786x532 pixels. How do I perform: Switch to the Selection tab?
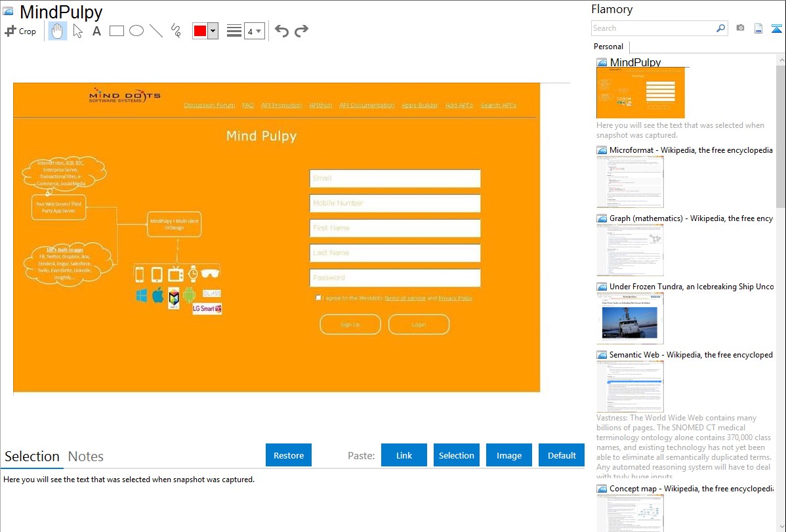[x=32, y=457]
